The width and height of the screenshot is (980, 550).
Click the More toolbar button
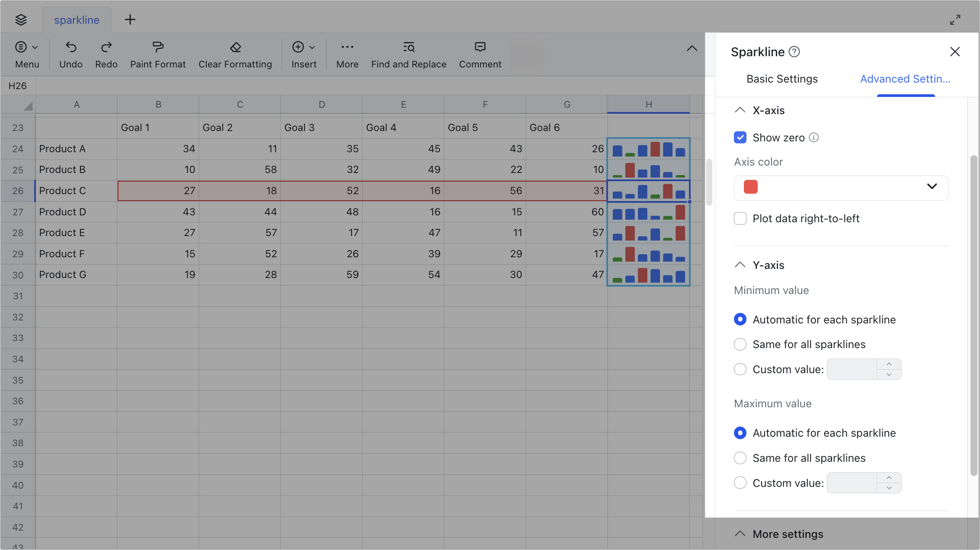[x=347, y=54]
